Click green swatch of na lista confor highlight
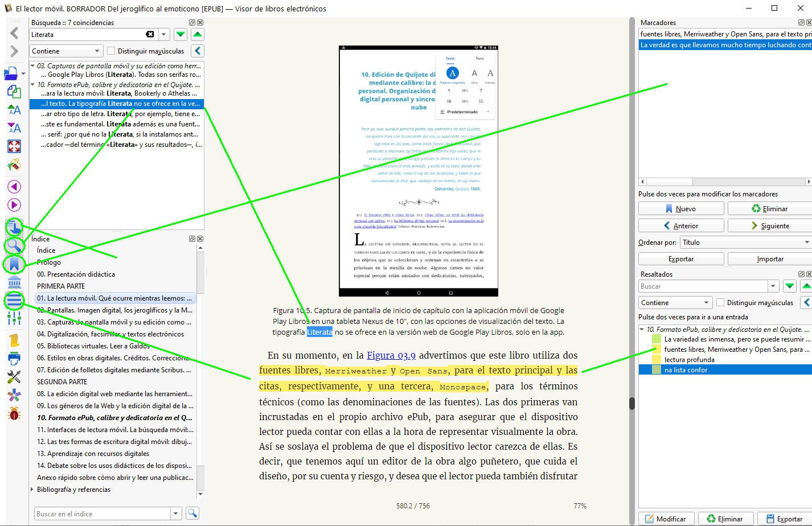This screenshot has height=526, width=812. click(x=657, y=370)
